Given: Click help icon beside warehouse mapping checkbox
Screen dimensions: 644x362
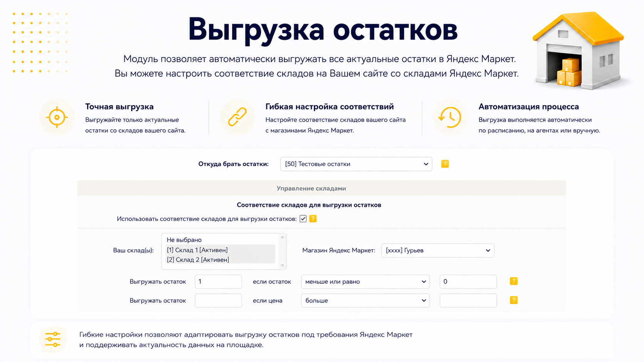Looking at the screenshot, I should click(x=313, y=219).
